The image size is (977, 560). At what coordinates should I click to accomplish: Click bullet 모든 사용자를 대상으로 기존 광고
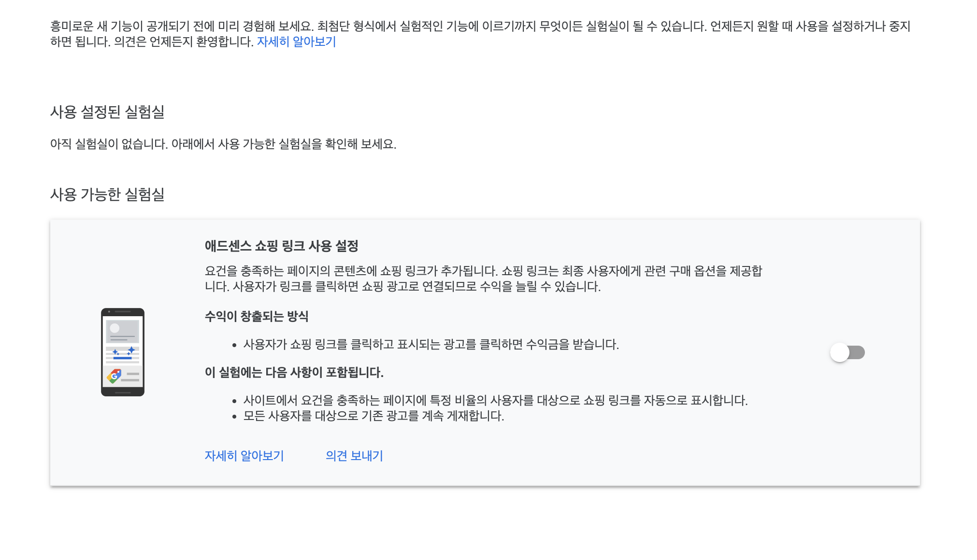click(x=373, y=416)
